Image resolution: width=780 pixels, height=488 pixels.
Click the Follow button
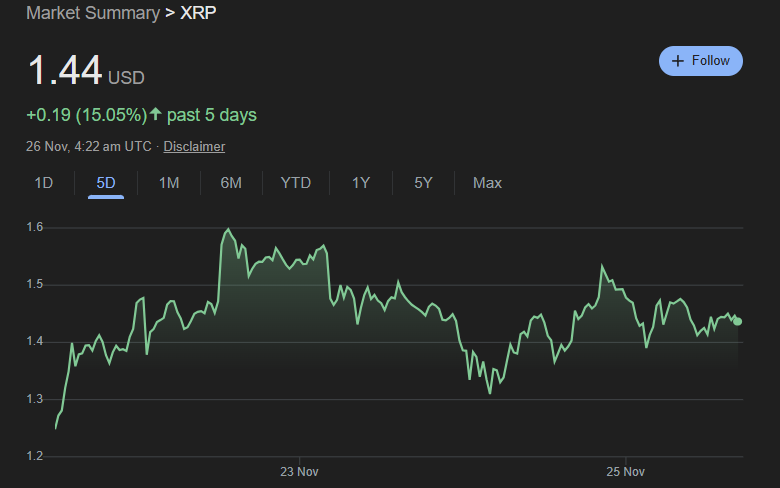pos(700,61)
